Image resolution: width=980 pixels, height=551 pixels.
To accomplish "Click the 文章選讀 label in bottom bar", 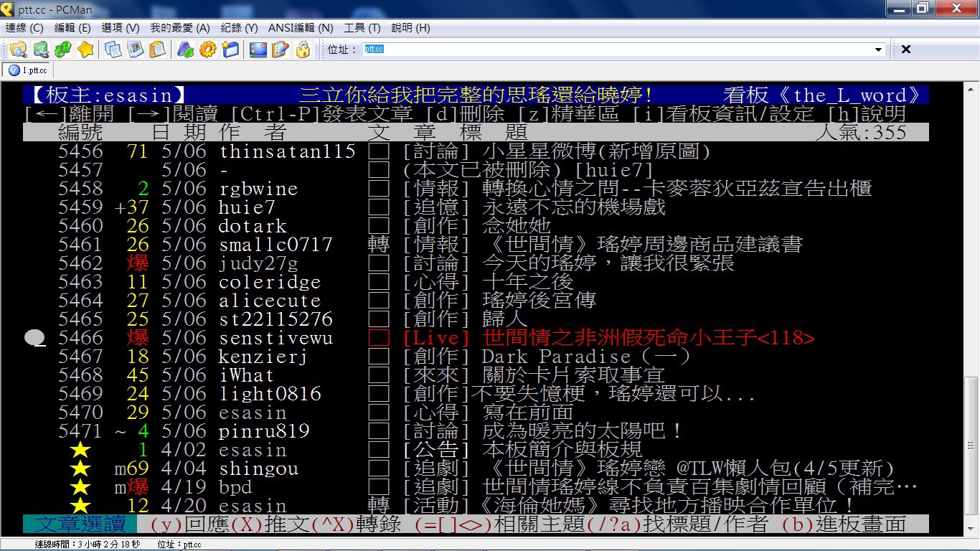I will coord(81,524).
